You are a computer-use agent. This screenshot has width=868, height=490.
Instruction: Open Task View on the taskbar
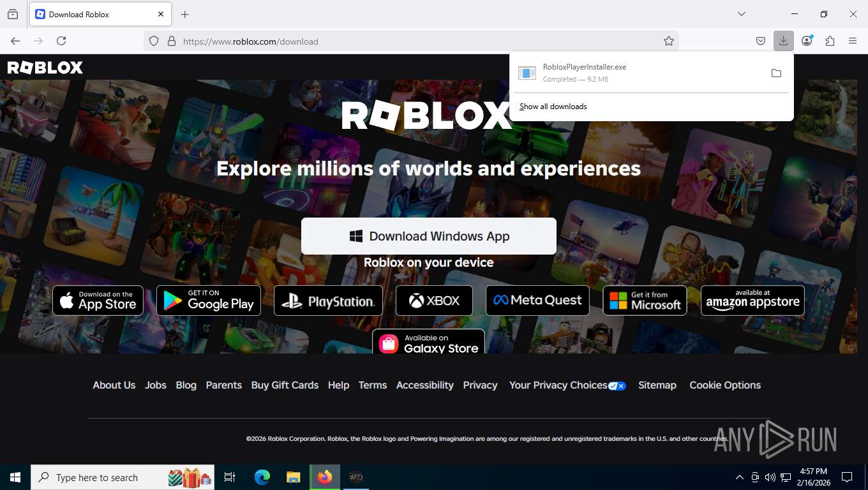coord(230,477)
